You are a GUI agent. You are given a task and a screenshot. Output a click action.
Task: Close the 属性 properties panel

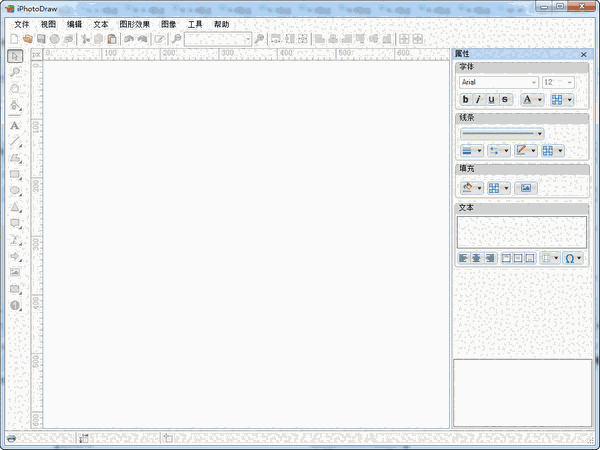tap(583, 55)
